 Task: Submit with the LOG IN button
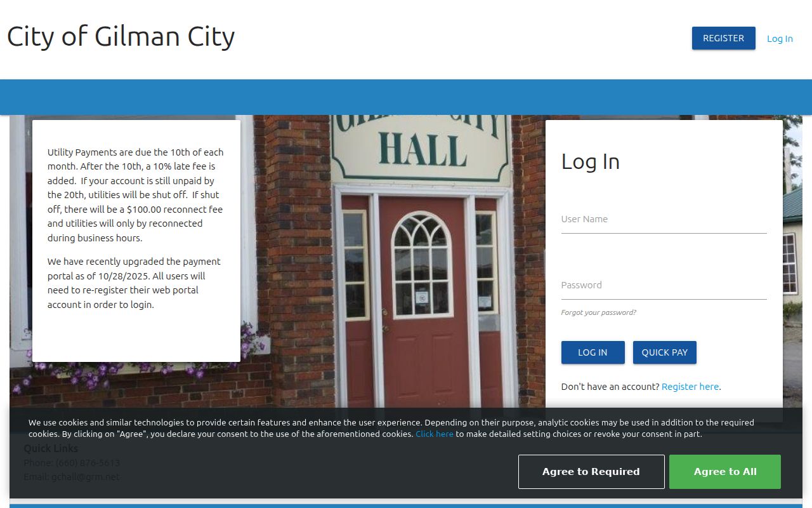[x=593, y=352]
